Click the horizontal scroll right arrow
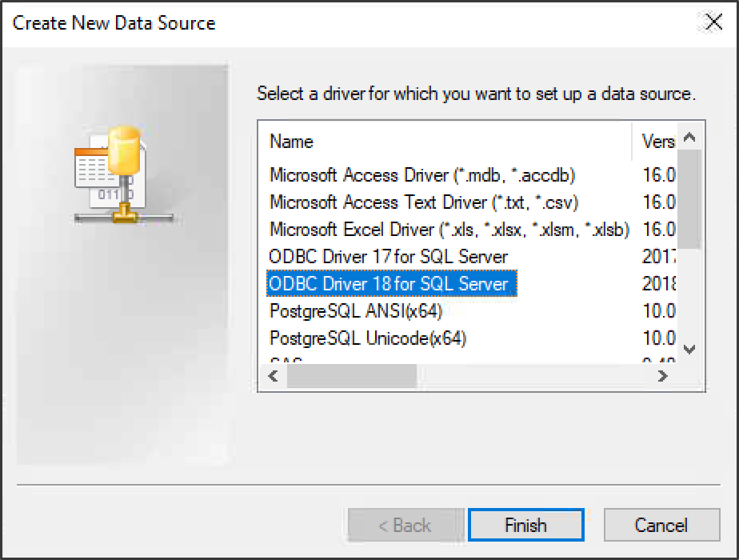 tap(663, 376)
